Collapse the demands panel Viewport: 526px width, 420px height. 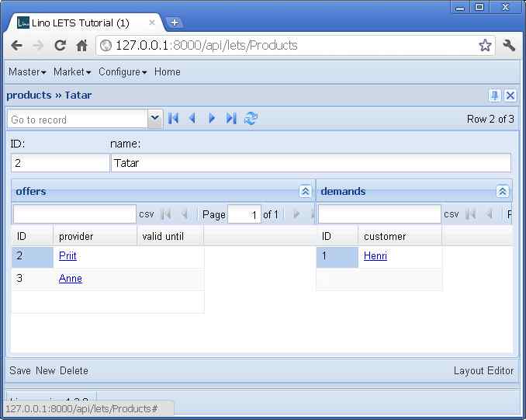click(x=502, y=191)
